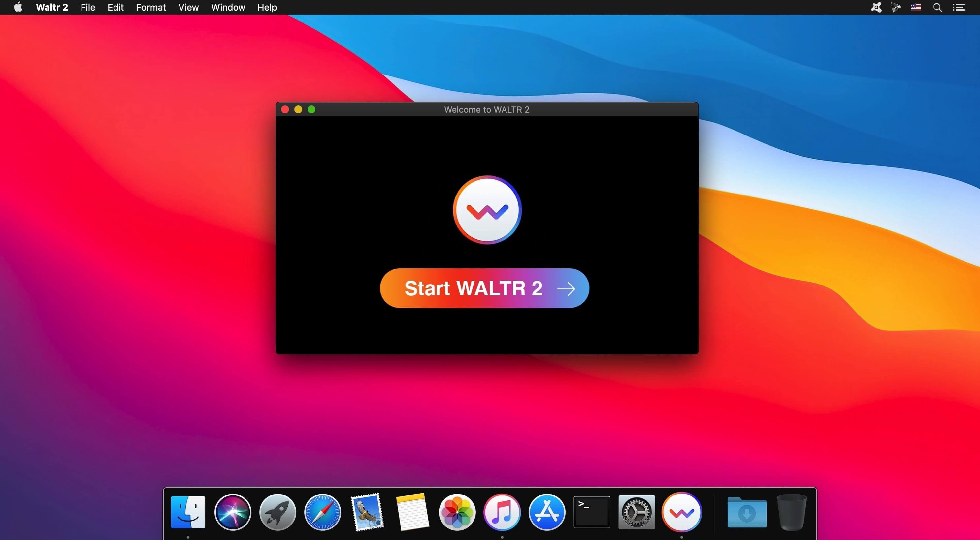980x540 pixels.
Task: Close the Welcome to WALTR 2 window
Action: (x=285, y=109)
